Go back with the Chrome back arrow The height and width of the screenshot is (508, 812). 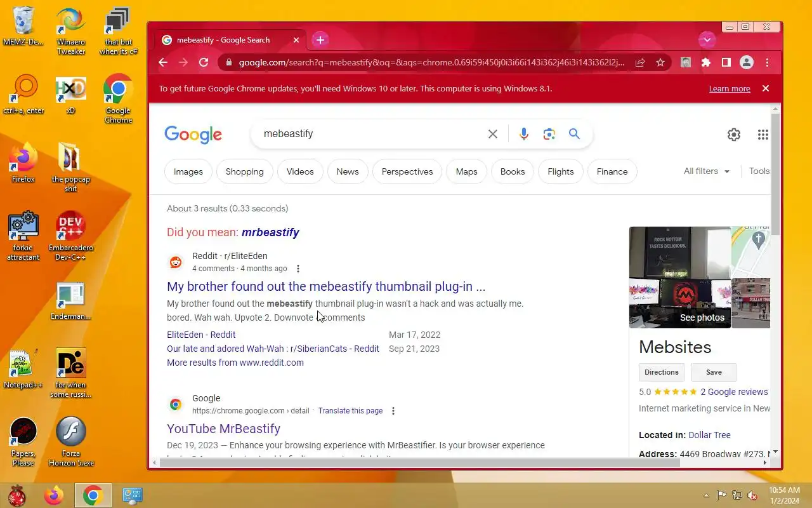(x=163, y=62)
